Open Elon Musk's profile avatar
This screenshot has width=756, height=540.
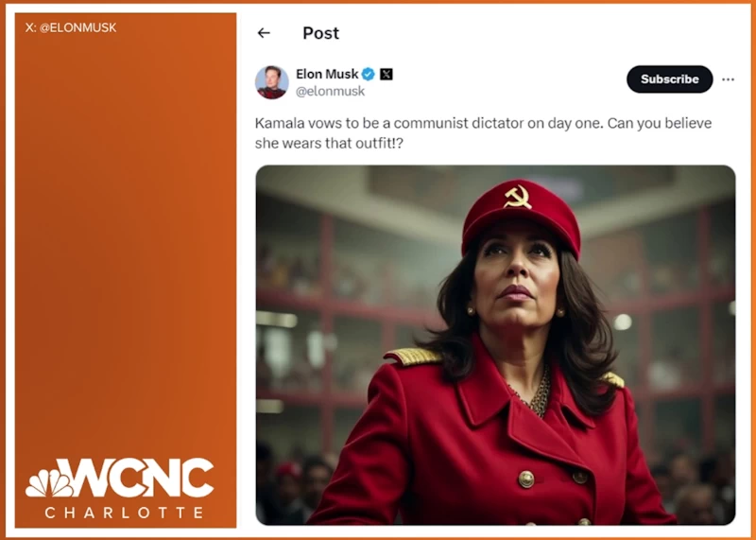[x=271, y=82]
